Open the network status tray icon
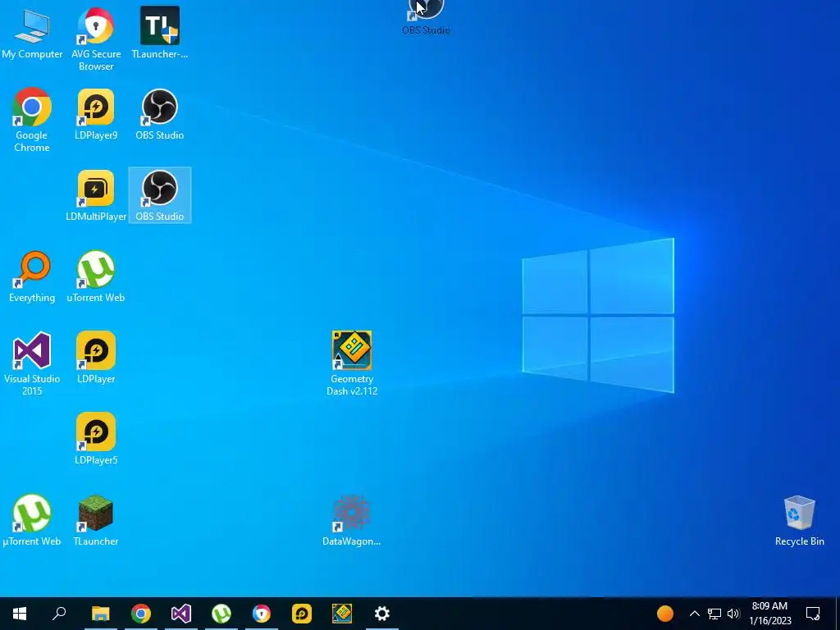 click(x=714, y=614)
